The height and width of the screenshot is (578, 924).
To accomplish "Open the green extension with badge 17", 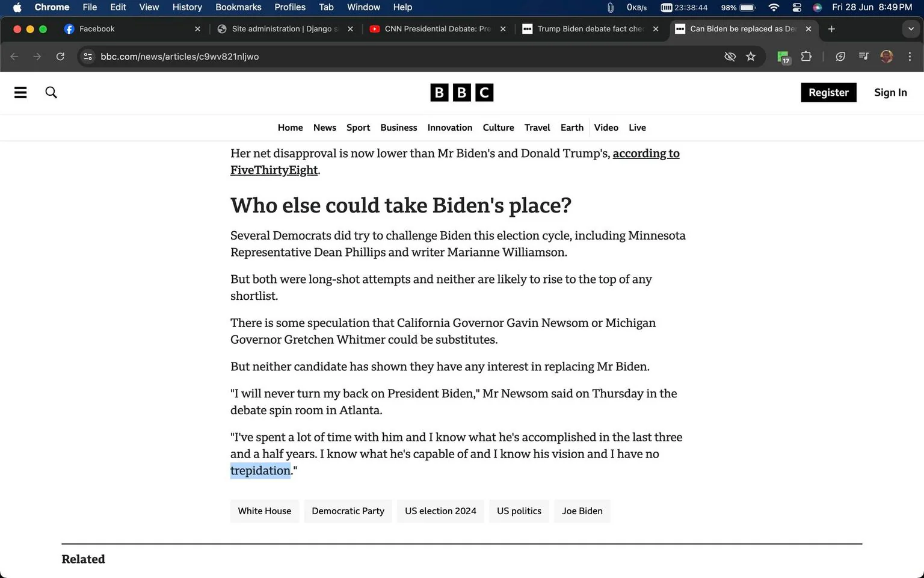I will click(x=783, y=57).
